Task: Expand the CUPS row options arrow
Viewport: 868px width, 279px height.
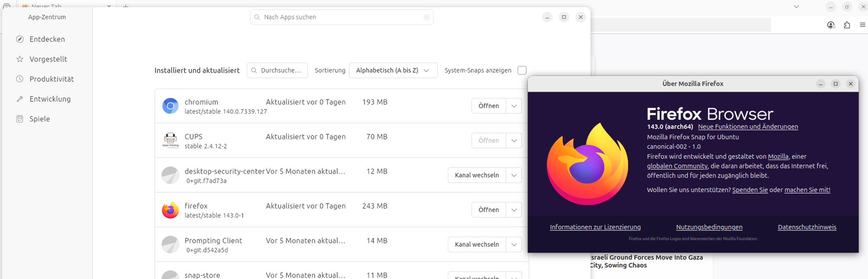Action: tap(514, 140)
